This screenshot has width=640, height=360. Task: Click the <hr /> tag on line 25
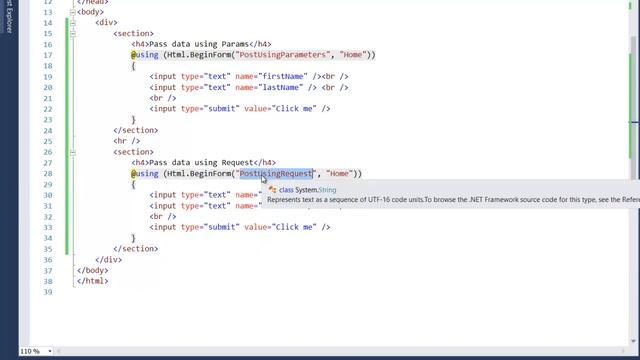[127, 141]
